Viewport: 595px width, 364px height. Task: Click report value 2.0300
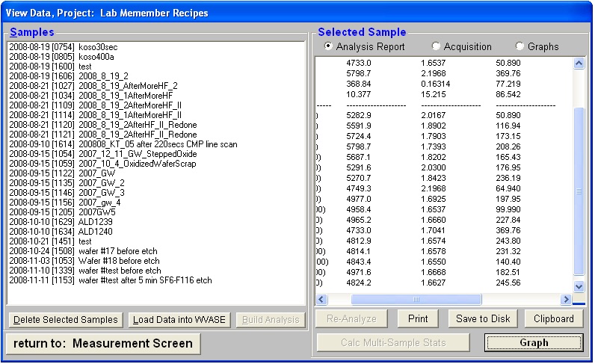click(x=434, y=167)
